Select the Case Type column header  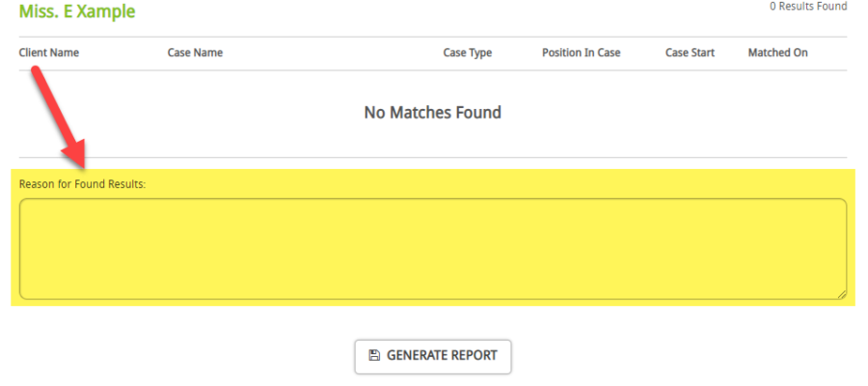[468, 53]
